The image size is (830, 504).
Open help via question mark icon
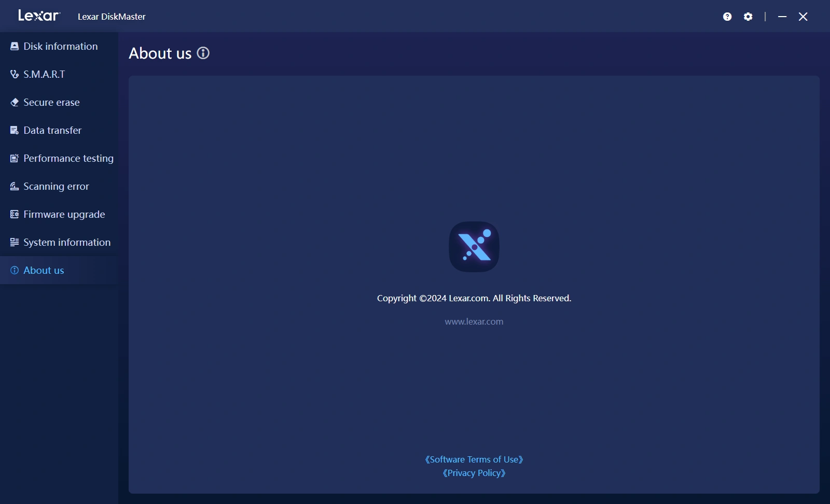pyautogui.click(x=727, y=17)
